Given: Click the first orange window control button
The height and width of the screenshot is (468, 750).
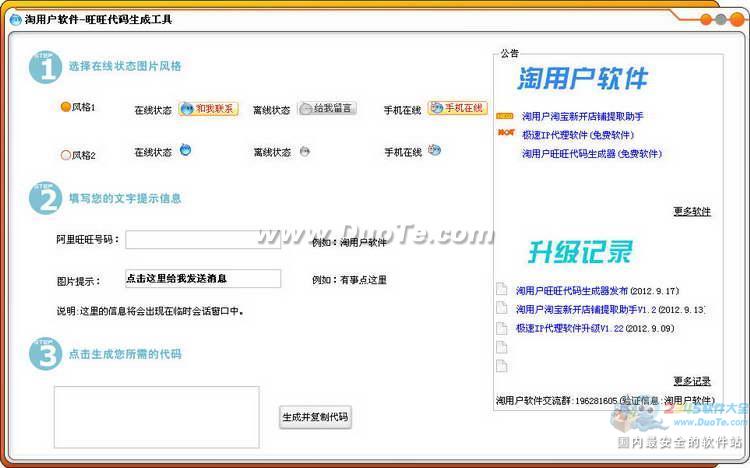Looking at the screenshot, I should click(706, 20).
